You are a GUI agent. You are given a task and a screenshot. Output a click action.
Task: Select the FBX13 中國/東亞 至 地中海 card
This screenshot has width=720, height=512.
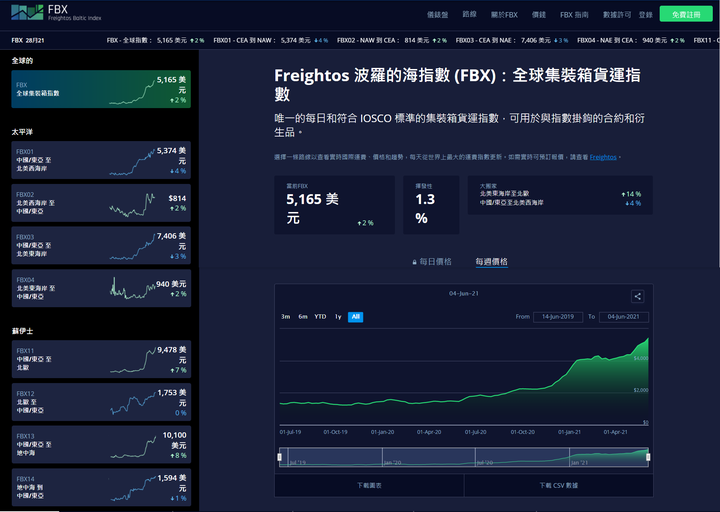(101, 444)
